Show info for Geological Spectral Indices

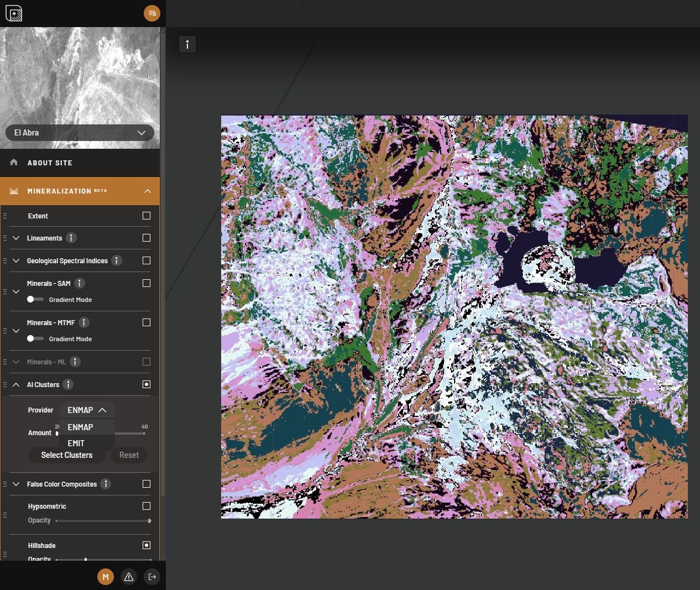[x=117, y=260]
